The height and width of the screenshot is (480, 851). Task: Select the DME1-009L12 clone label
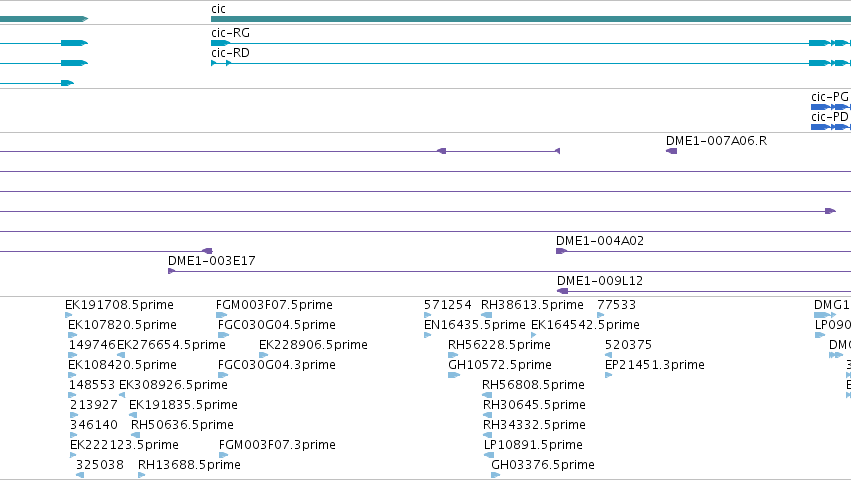(600, 281)
